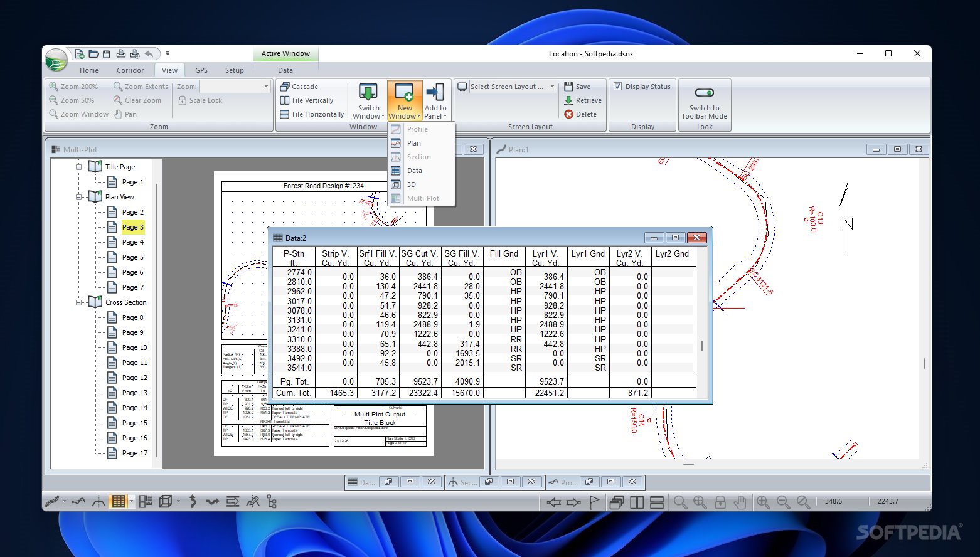
Task: Select Page 1 under Title Page
Action: [132, 182]
